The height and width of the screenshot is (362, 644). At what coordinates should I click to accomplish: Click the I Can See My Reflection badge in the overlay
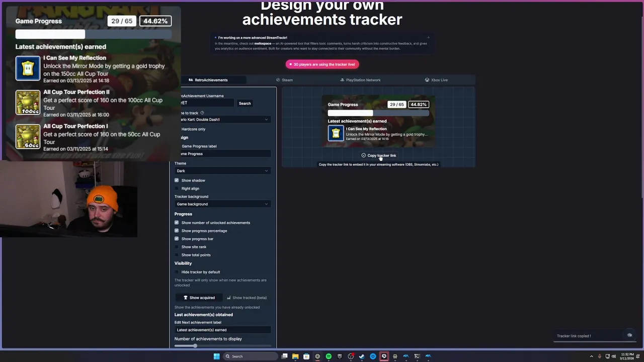coord(28,68)
